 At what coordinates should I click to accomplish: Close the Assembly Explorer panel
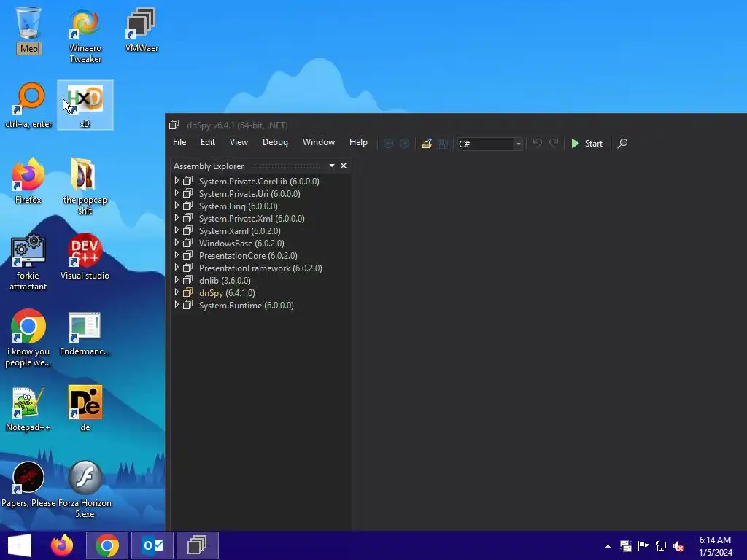click(x=344, y=166)
